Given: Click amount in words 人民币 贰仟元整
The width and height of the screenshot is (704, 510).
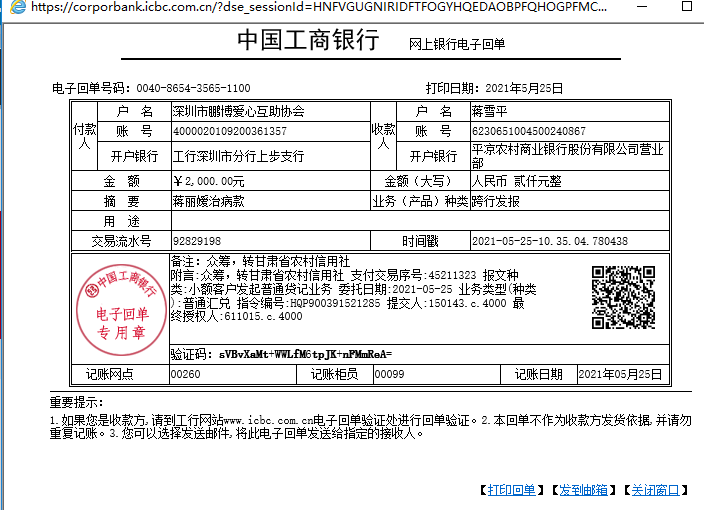Looking at the screenshot, I should [516, 181].
